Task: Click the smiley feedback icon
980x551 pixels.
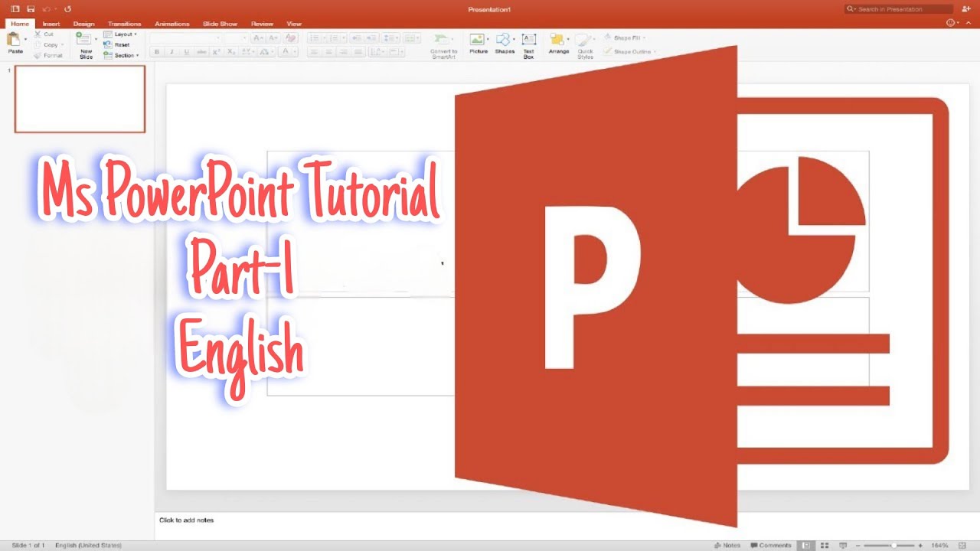Action: click(x=951, y=23)
